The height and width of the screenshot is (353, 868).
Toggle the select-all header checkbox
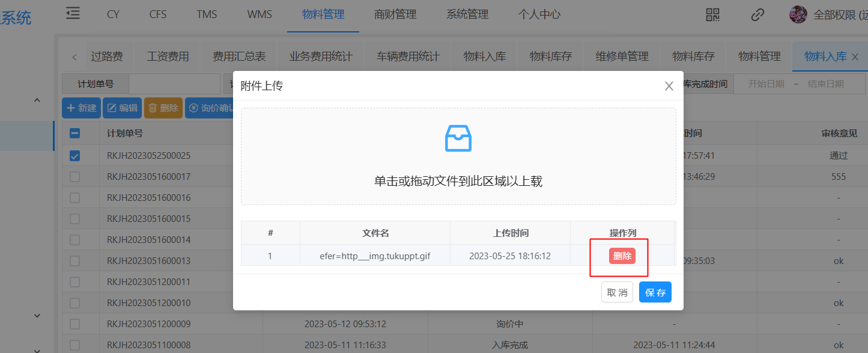(x=75, y=134)
